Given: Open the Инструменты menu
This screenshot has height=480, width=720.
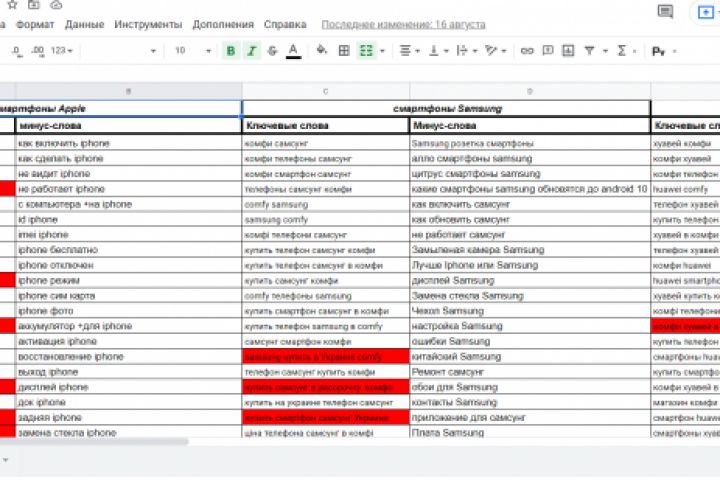Looking at the screenshot, I should coord(148,24).
